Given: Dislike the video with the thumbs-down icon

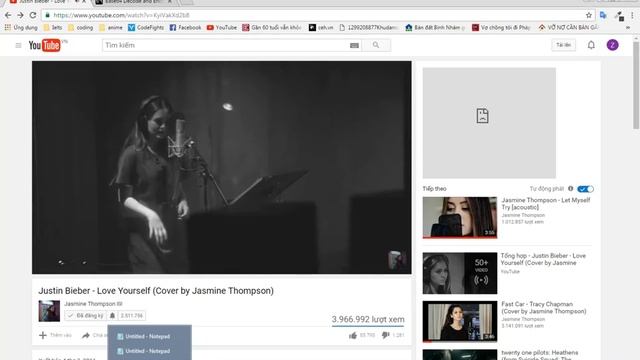Looking at the screenshot, I should click(385, 335).
